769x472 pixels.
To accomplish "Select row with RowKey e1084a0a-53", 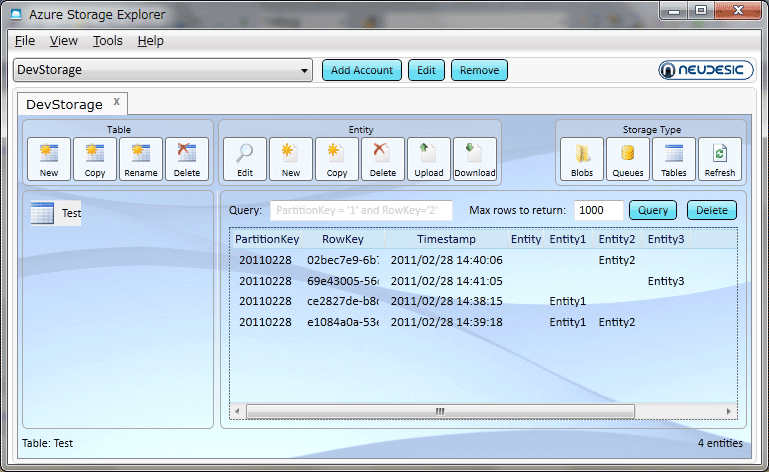I will click(x=483, y=322).
